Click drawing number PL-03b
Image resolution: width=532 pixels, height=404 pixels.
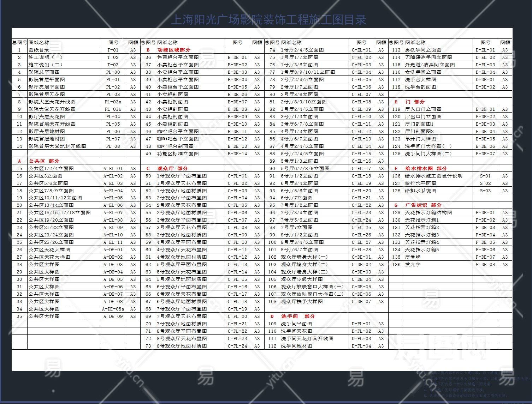[x=113, y=109]
